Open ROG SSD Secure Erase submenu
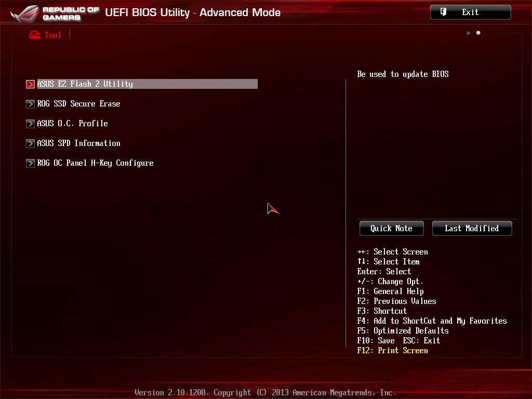Screen dimensions: 532x399 coord(79,104)
